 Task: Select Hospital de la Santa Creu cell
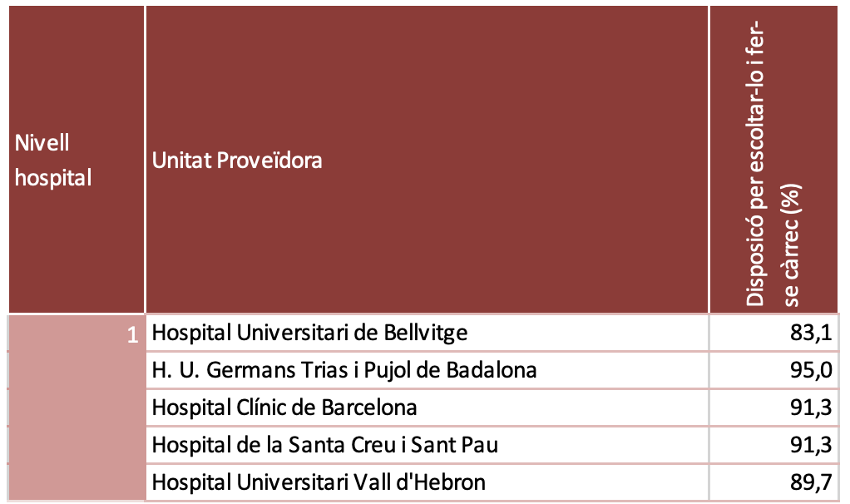325,445
